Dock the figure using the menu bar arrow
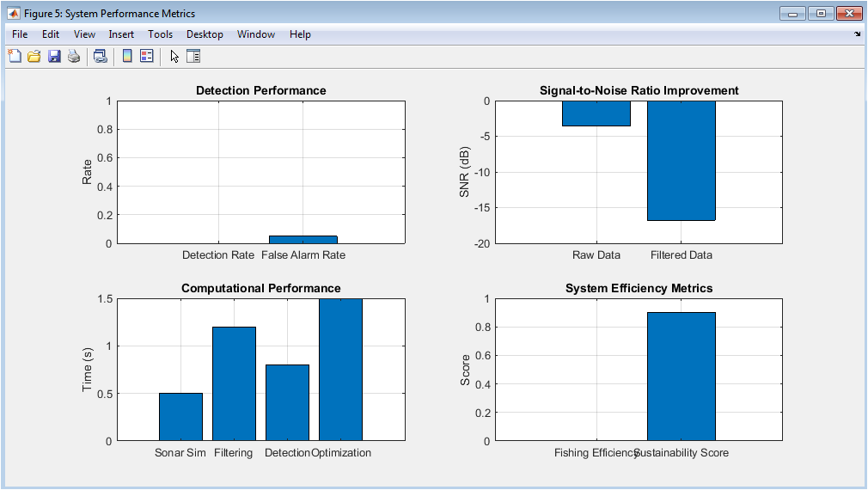The image size is (868, 490). pos(857,34)
